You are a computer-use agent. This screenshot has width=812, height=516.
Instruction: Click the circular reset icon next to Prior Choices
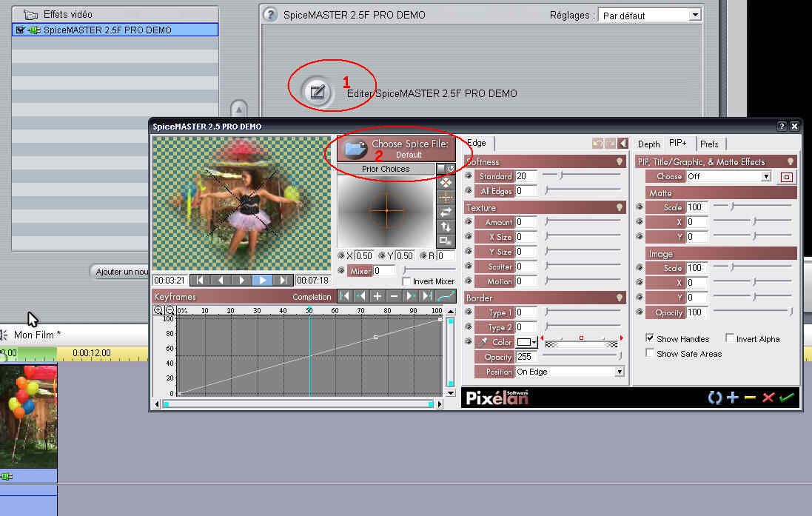coord(451,169)
